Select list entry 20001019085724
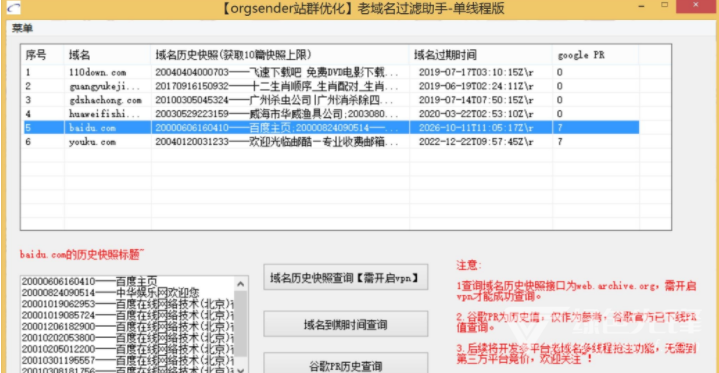This screenshot has width=719, height=373. 127,315
